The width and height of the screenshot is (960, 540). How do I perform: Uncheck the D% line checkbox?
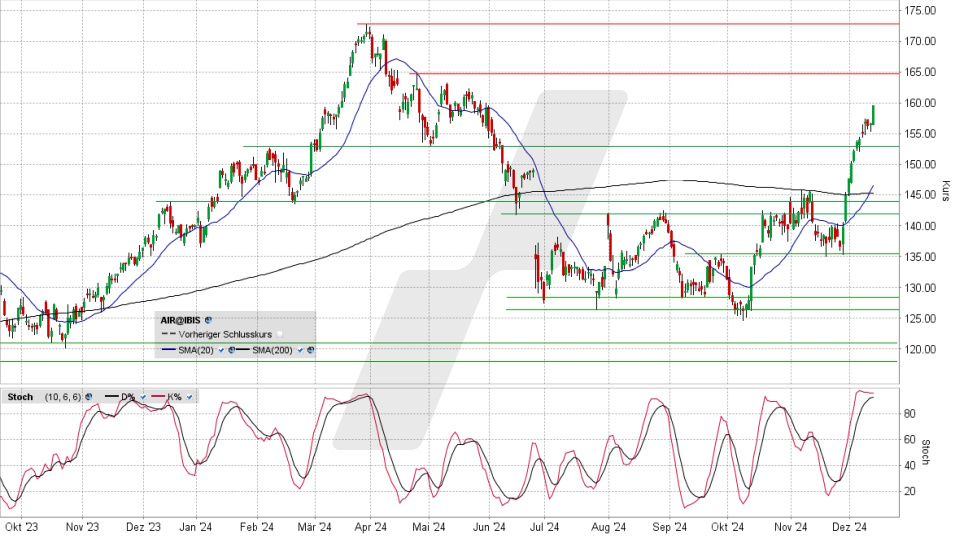coord(143,397)
